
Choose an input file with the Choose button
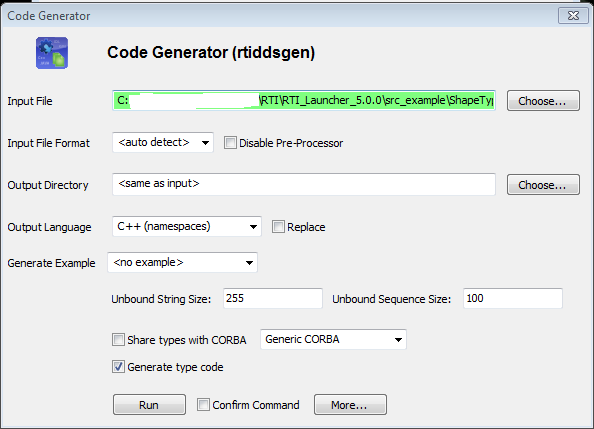(x=543, y=101)
